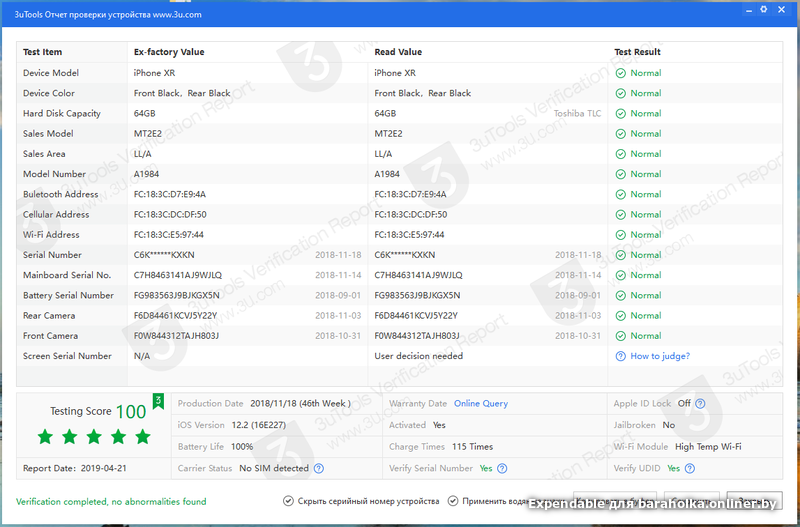Click green check icon in Wi-Fi Address row

pyautogui.click(x=620, y=235)
